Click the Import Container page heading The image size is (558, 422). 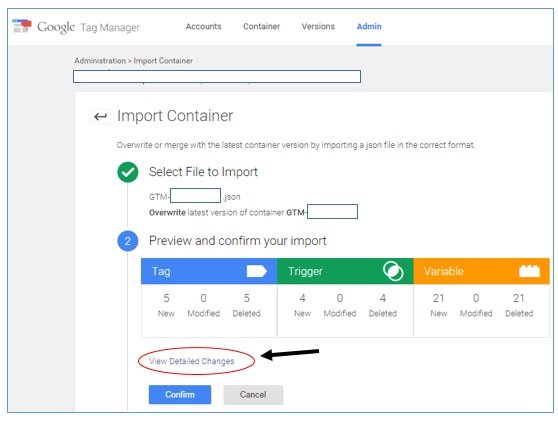(x=175, y=116)
